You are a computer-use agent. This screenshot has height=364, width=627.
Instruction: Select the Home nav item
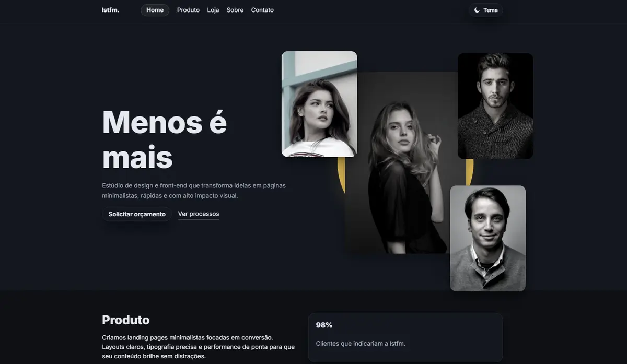pos(155,10)
